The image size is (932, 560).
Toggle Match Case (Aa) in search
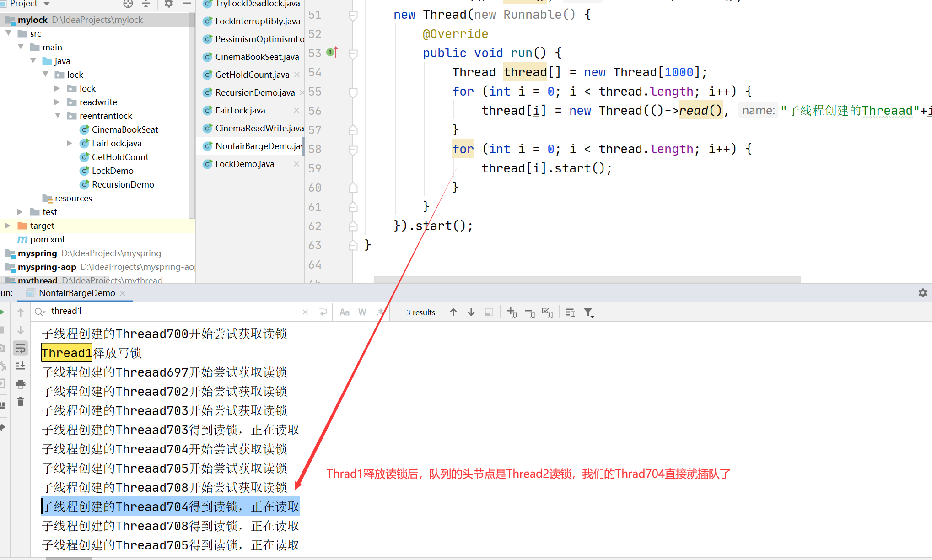[x=345, y=312]
